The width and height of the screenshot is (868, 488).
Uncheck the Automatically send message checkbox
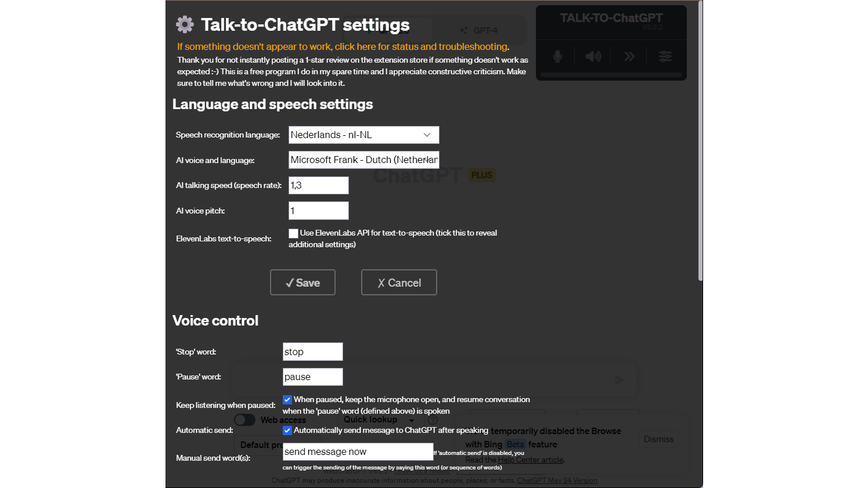(x=287, y=431)
